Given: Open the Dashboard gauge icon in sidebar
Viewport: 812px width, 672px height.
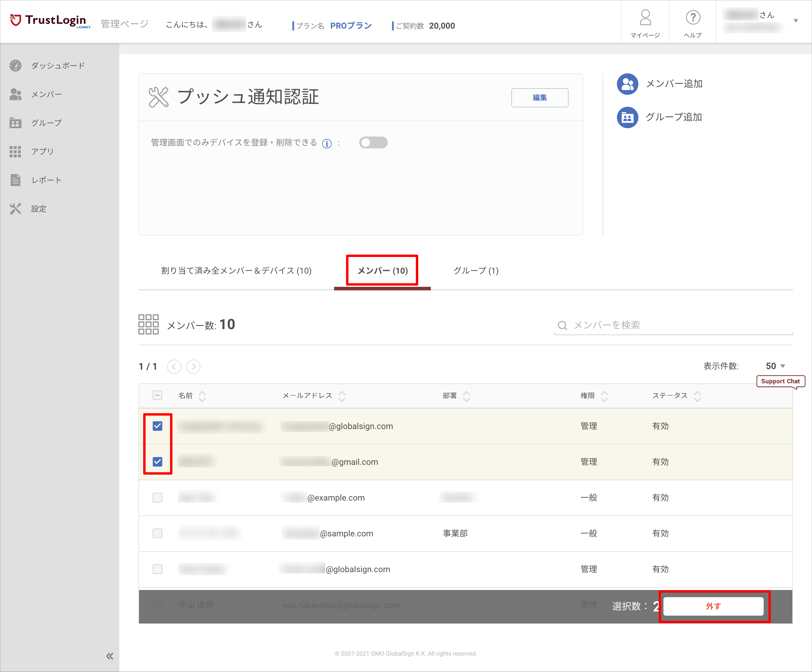Looking at the screenshot, I should click(x=16, y=65).
